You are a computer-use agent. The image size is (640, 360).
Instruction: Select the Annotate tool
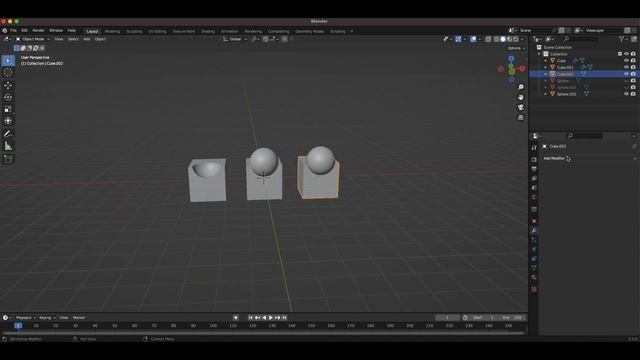coord(8,134)
